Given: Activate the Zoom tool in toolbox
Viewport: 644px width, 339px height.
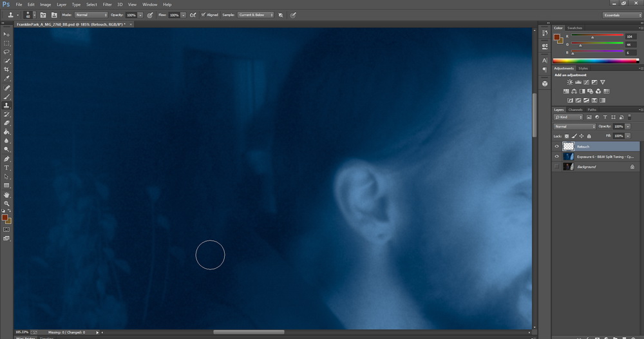Looking at the screenshot, I should 6,204.
